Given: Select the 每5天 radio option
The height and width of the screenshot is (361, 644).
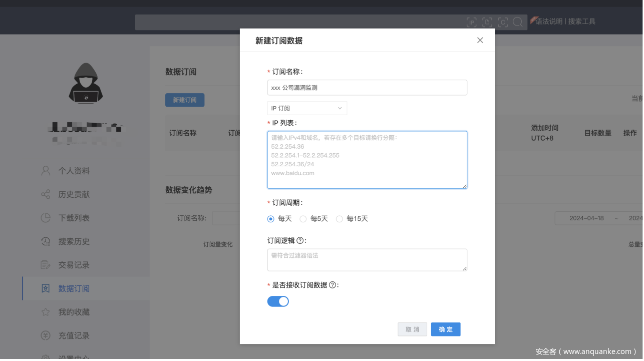Looking at the screenshot, I should pos(303,219).
